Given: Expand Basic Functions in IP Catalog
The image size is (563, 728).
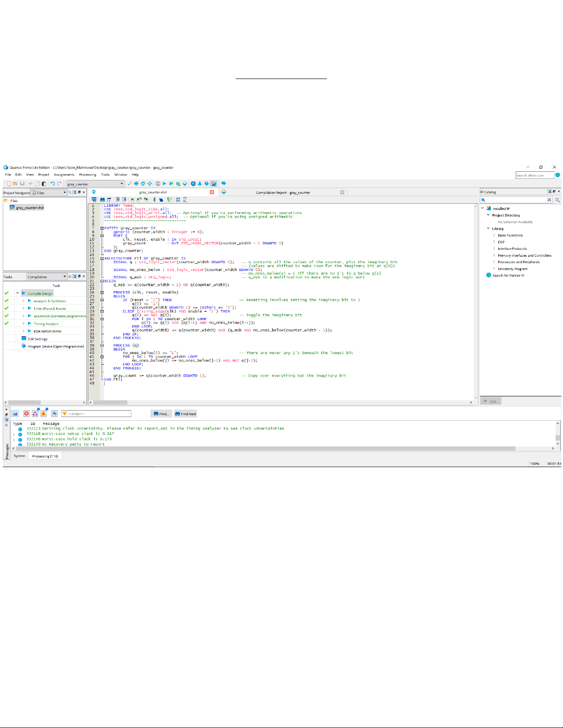Looking at the screenshot, I should [494, 235].
